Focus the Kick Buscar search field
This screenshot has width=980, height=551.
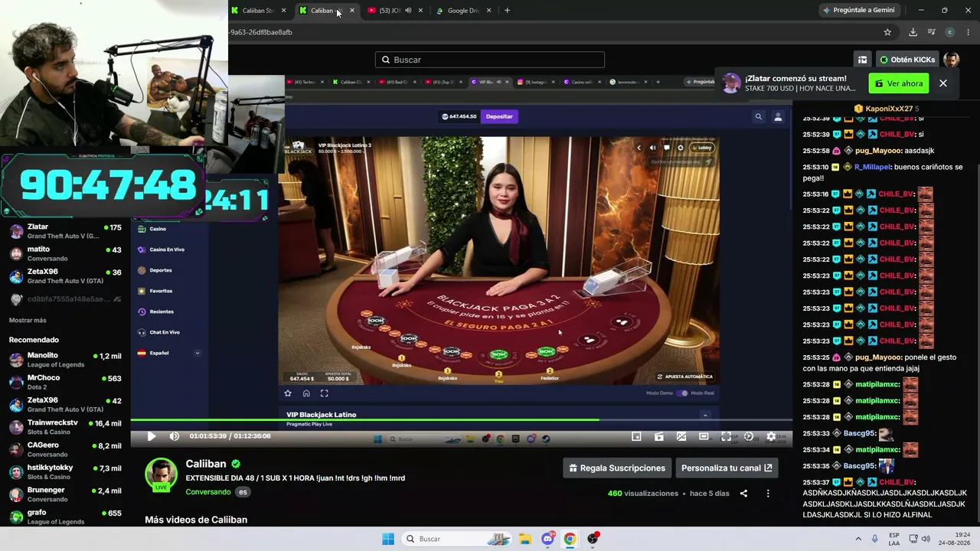click(490, 60)
